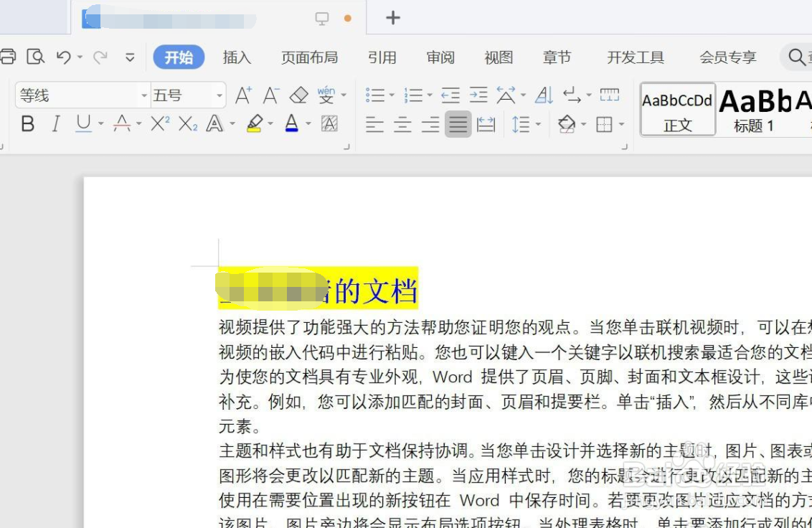Open the font size dropdown
812x528 pixels.
click(x=218, y=94)
